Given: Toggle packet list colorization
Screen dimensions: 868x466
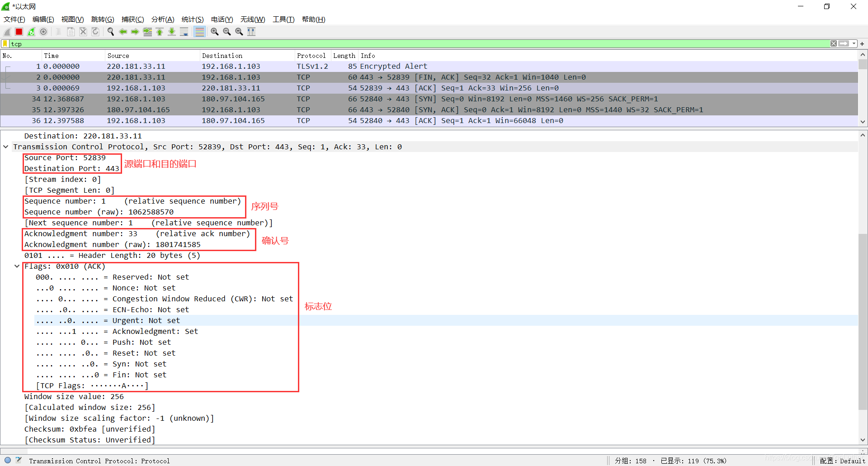Looking at the screenshot, I should click(199, 32).
